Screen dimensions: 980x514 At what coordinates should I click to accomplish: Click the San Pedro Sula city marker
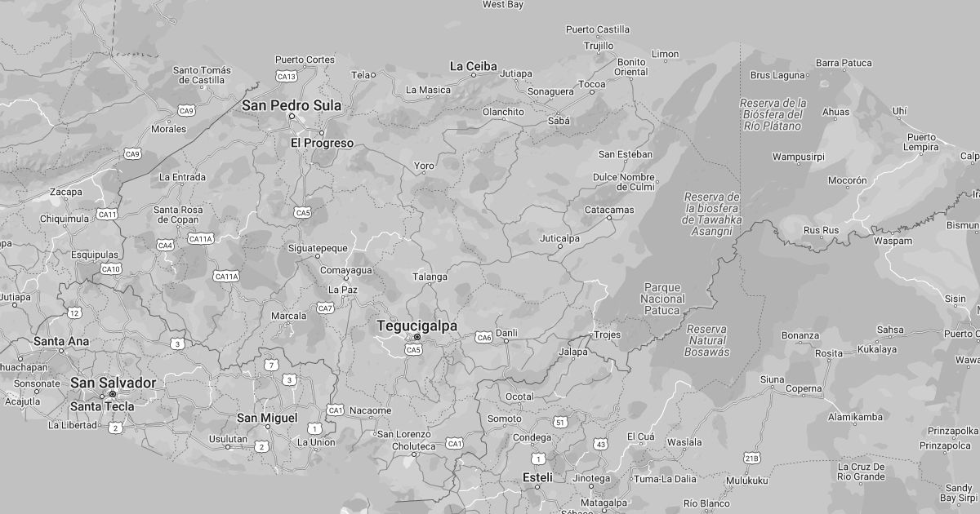pos(292,117)
